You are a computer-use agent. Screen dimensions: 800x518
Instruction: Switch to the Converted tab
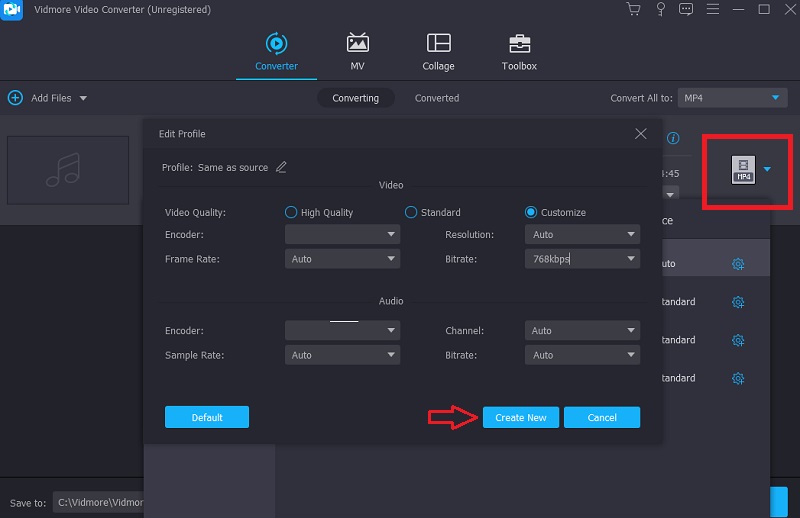coord(437,98)
